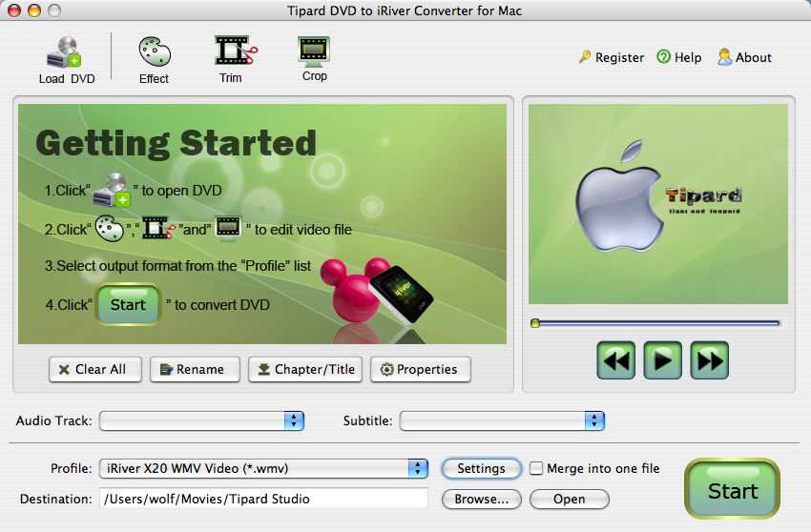The image size is (811, 532).
Task: Open the Audio Track dropdown
Action: [201, 420]
